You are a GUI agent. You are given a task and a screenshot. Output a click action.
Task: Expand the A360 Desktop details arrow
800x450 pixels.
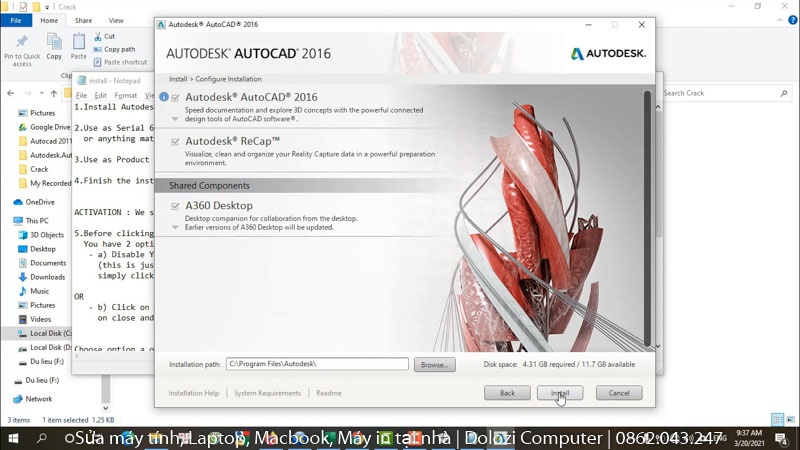pyautogui.click(x=176, y=227)
